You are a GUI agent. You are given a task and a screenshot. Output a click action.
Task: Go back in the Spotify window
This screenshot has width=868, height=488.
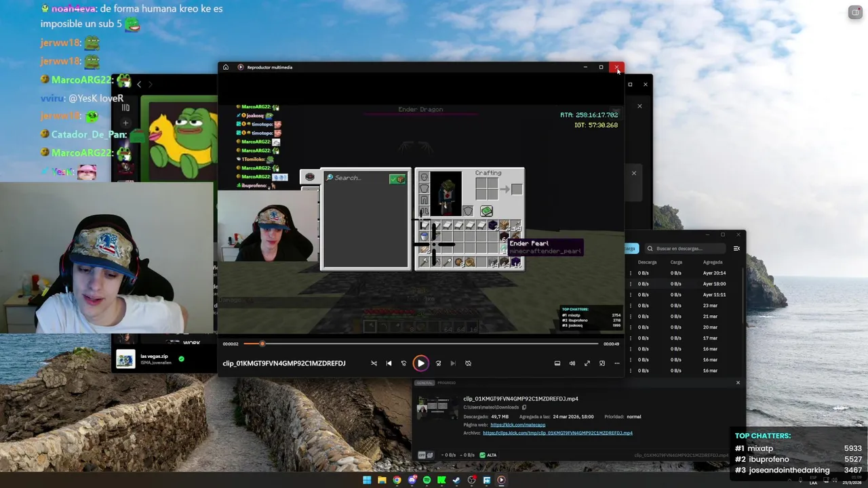tap(139, 84)
